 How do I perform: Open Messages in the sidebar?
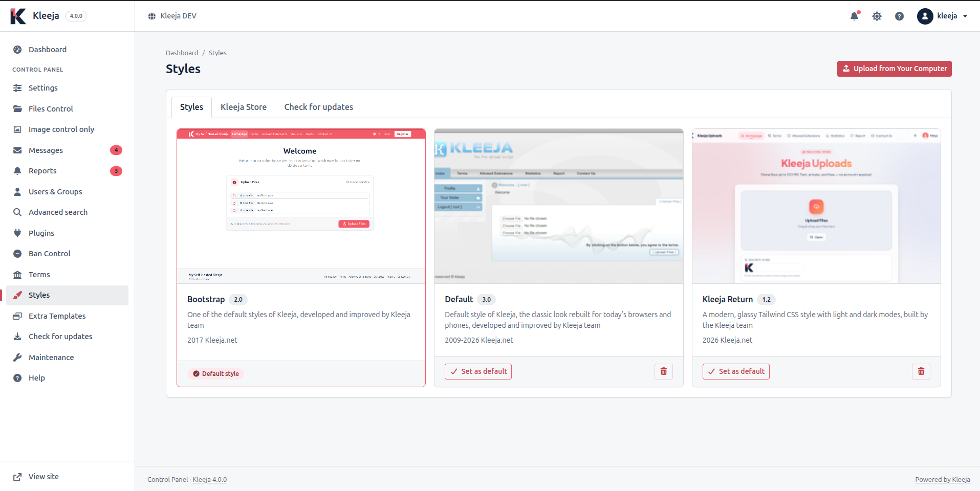67,150
